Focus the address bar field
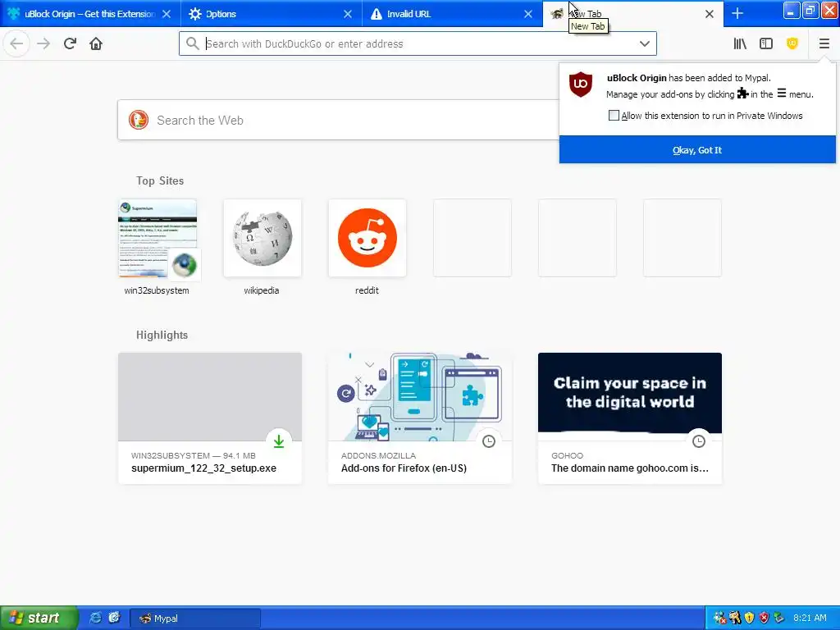Viewport: 840px width, 630px height. pos(418,43)
